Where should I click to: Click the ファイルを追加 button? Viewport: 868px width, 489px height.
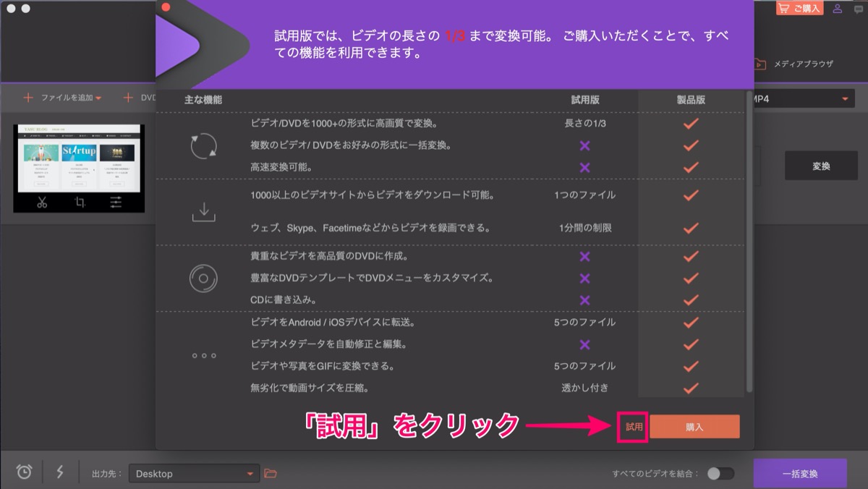(x=61, y=98)
